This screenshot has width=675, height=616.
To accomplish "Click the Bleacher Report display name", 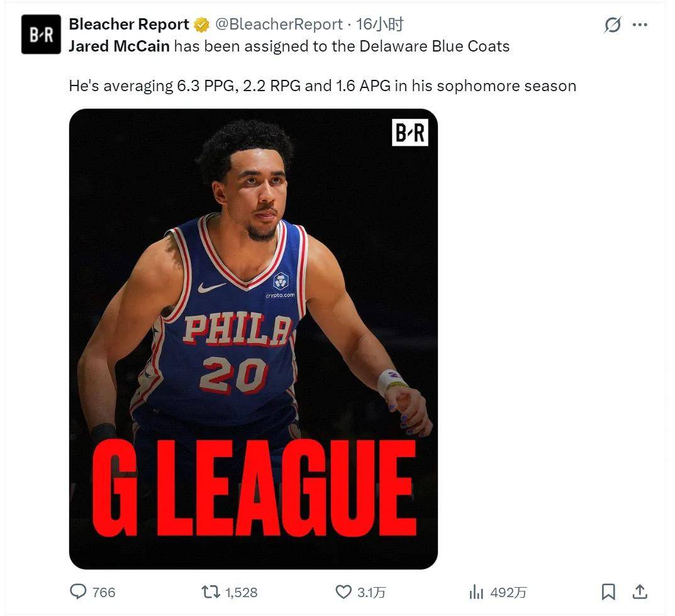I will (129, 25).
